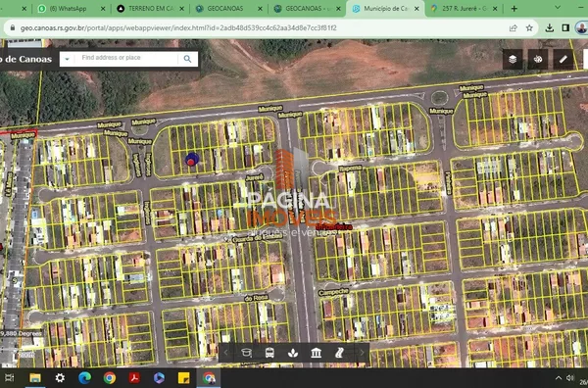This screenshot has width=588, height=388.
Task: Switch to the first GEOCANOAS tab
Action: point(228,8)
